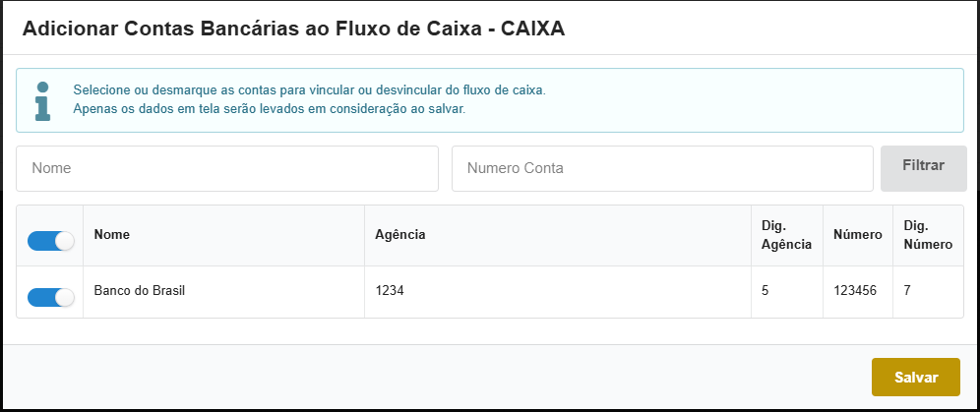
Task: Focus the Nome filter input field
Action: point(227,168)
